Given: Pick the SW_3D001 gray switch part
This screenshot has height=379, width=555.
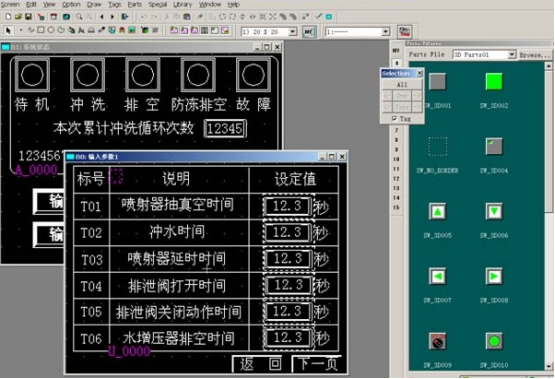Looking at the screenshot, I should tap(437, 82).
